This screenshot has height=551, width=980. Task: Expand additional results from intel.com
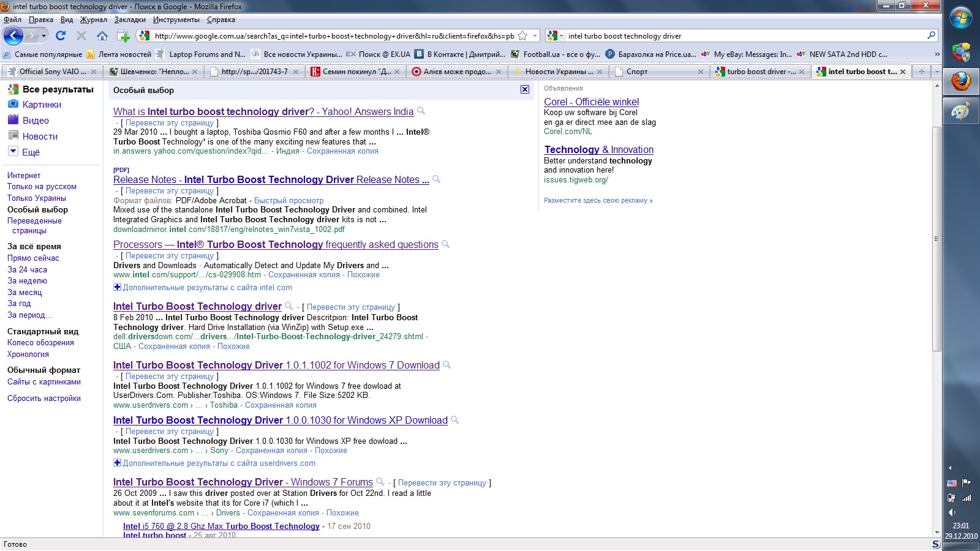click(x=117, y=287)
